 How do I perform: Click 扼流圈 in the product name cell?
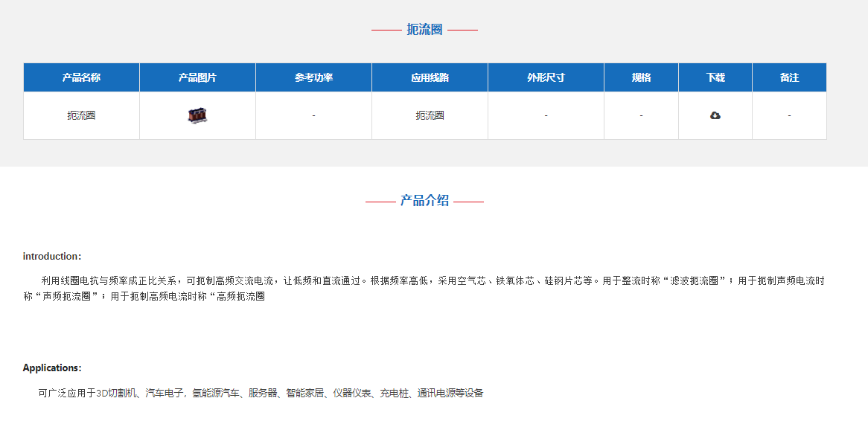pos(81,115)
